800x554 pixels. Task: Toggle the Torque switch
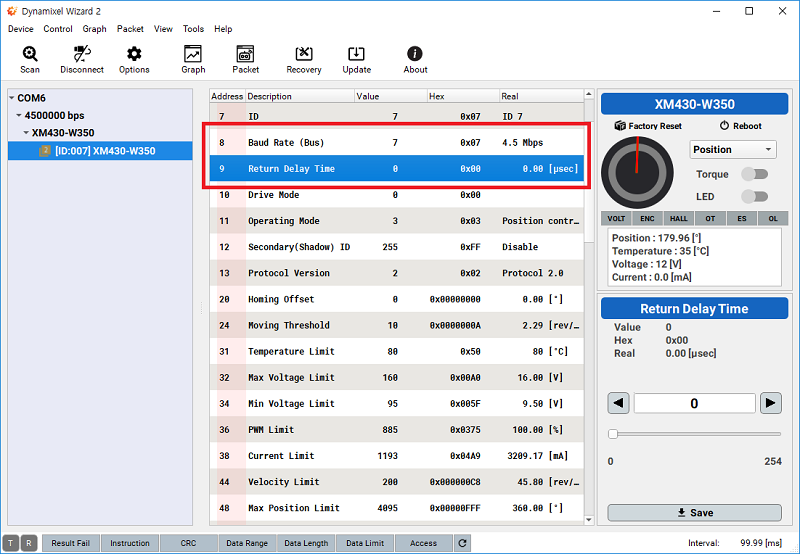[x=755, y=174]
